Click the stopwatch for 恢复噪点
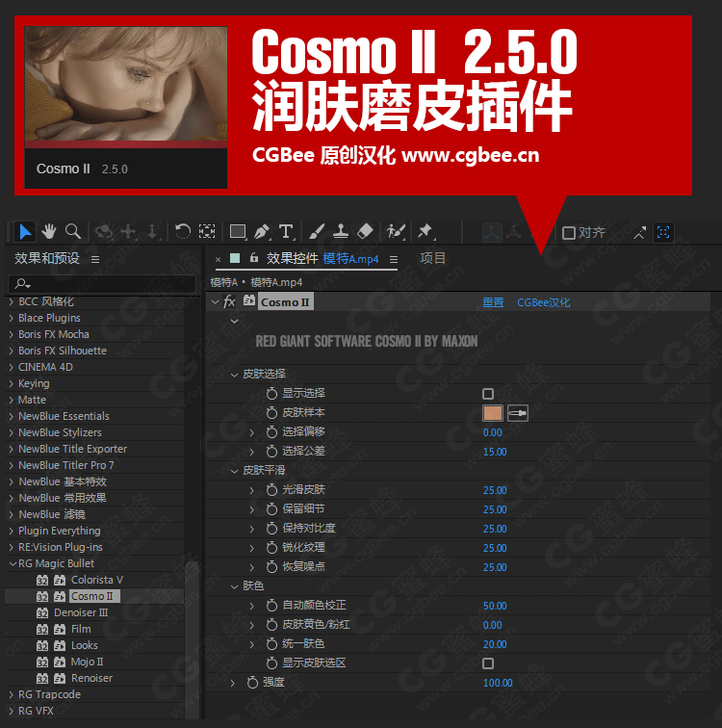Viewport: 722px width, 728px height. coord(271,567)
